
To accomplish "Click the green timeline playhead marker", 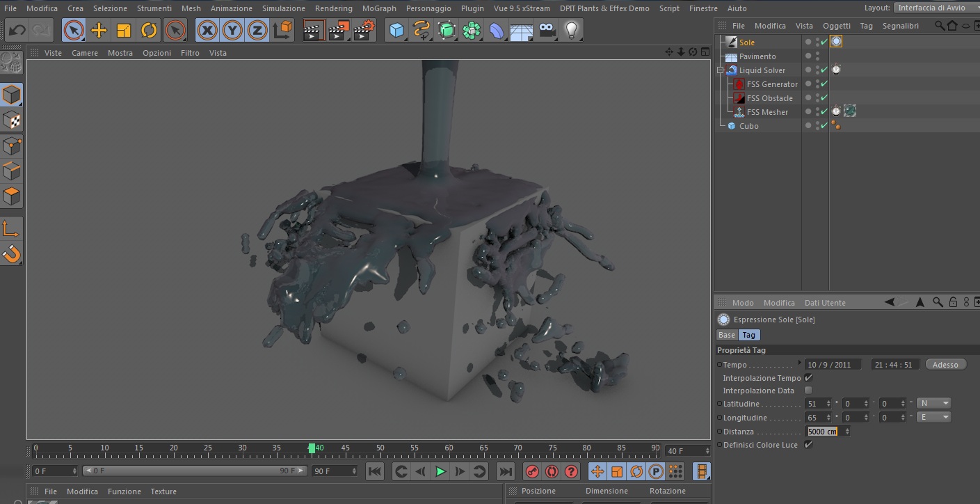I will point(312,448).
